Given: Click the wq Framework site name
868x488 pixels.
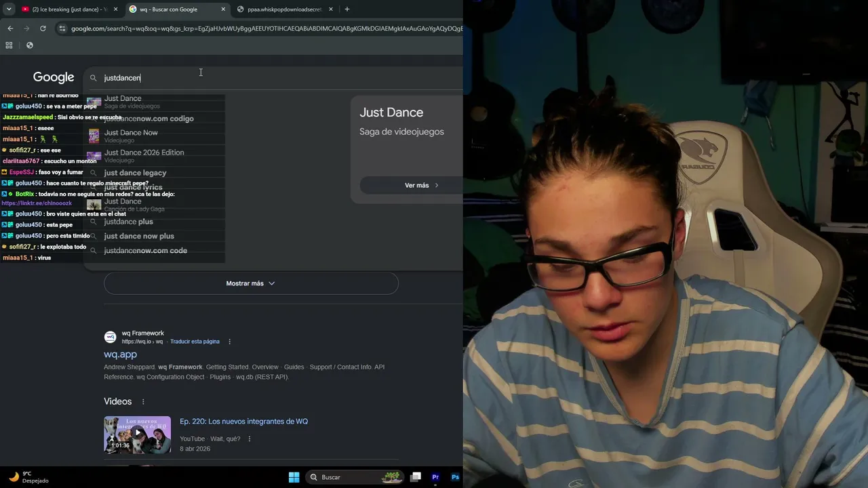Looking at the screenshot, I should pyautogui.click(x=143, y=333).
